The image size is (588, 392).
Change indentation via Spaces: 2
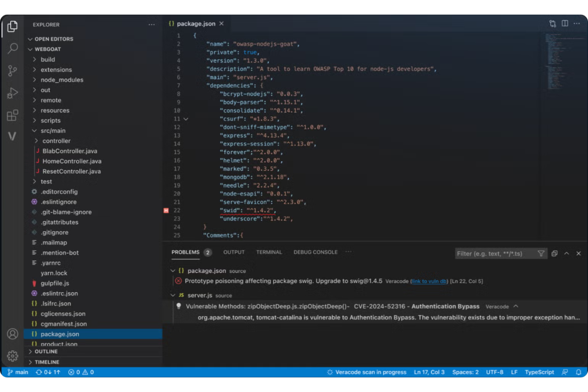point(465,372)
